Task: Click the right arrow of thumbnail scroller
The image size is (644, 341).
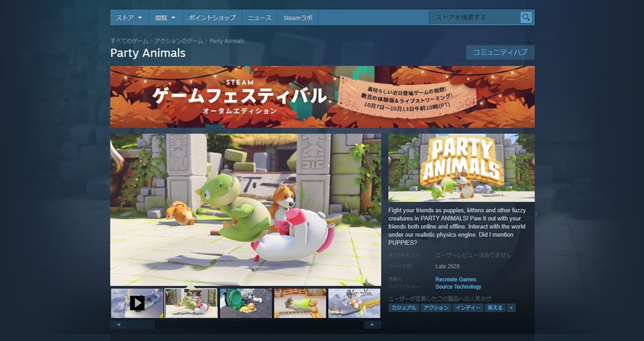Action: 372,325
